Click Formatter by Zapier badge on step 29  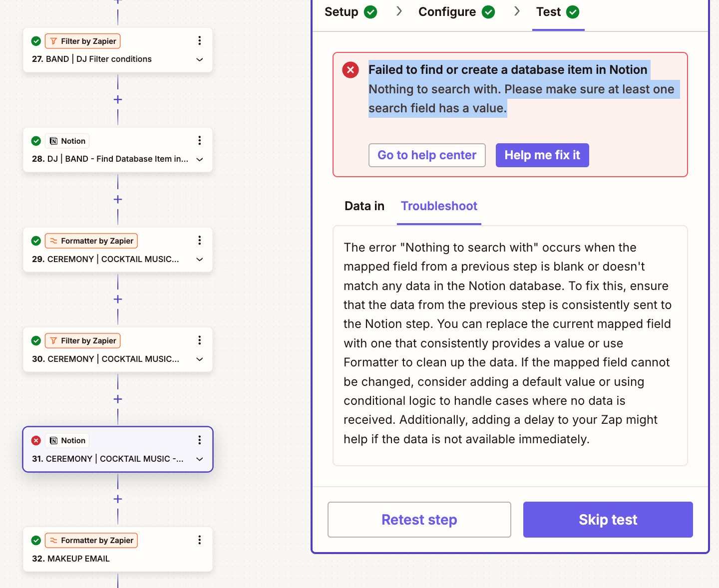(91, 241)
